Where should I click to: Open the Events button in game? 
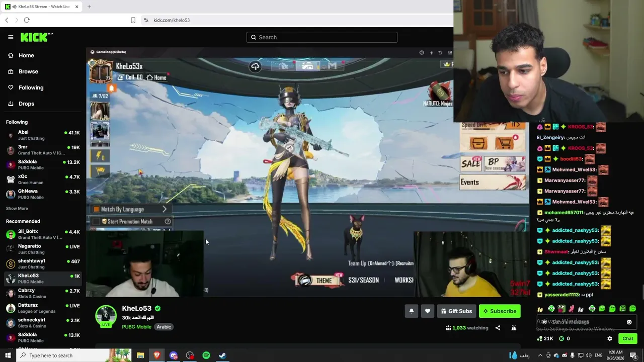click(492, 182)
